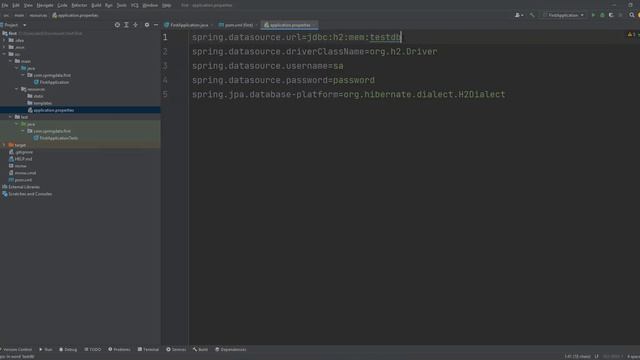Viewport: 640px width, 360px height.
Task: Click Select Opened File locate icon
Action: (117, 25)
